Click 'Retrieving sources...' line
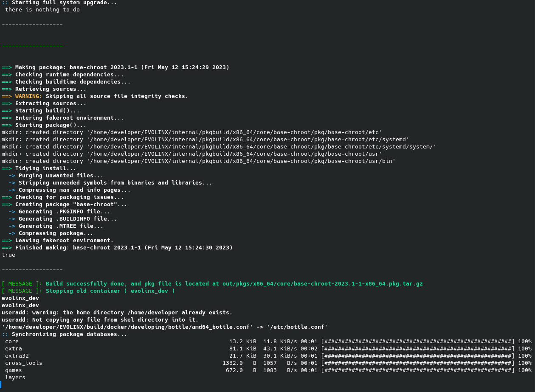This screenshot has width=535, height=392. (x=44, y=89)
